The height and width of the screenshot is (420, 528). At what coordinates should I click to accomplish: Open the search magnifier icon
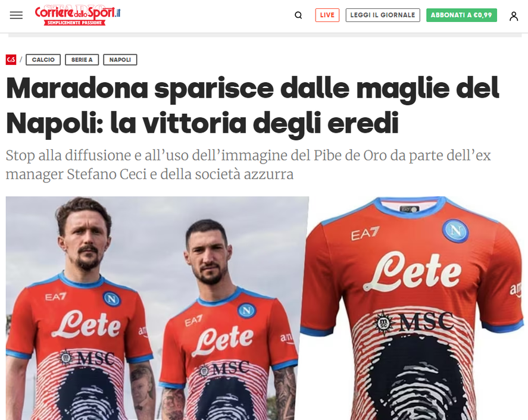tap(298, 15)
